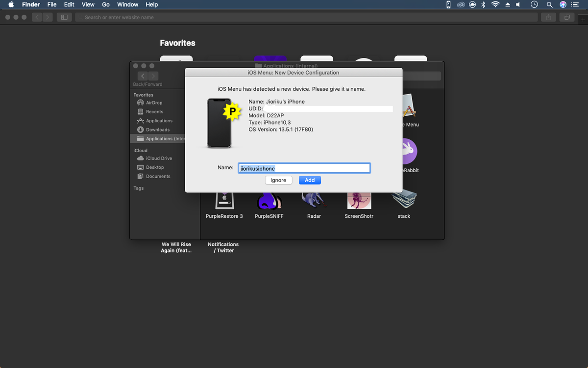
Task: Click the Time Machine clock icon
Action: (x=535, y=4)
